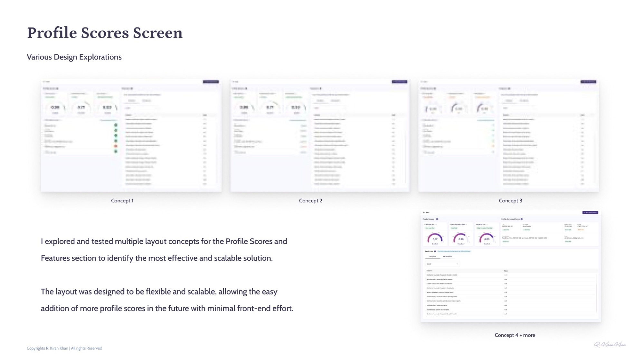Click the small icon next to ID & Fraud Risk

436,225
